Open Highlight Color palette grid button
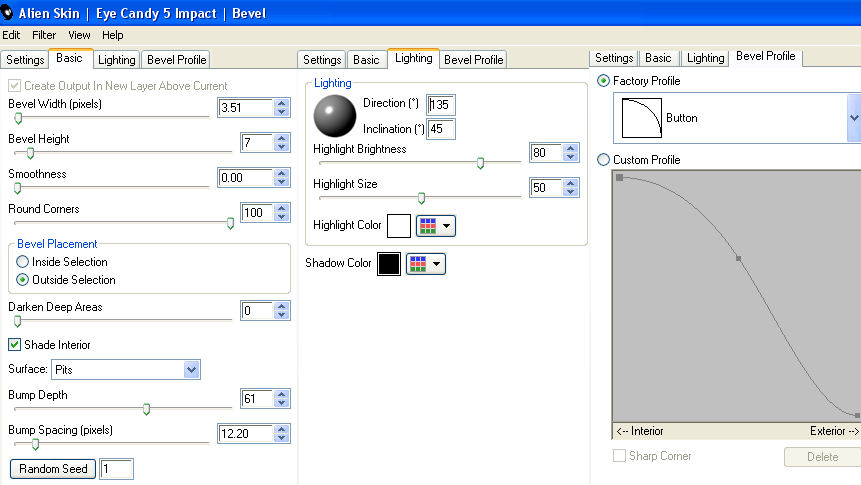Screen dimensions: 861x485 point(435,226)
